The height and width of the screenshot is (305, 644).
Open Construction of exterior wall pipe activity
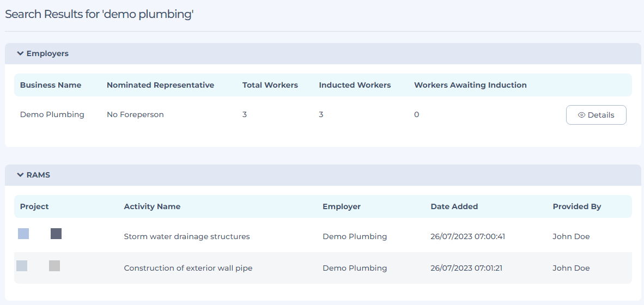click(x=188, y=268)
